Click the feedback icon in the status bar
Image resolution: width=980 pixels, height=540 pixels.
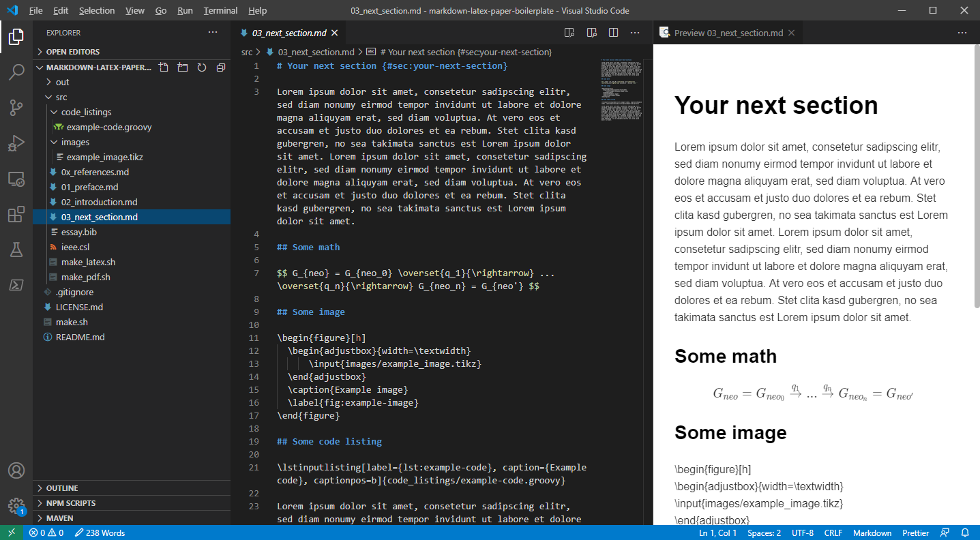[x=945, y=532]
